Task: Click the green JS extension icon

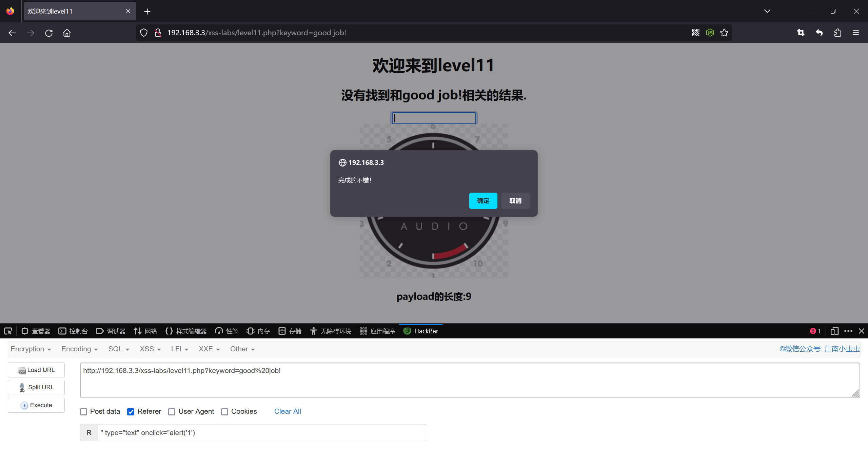Action: (x=710, y=33)
